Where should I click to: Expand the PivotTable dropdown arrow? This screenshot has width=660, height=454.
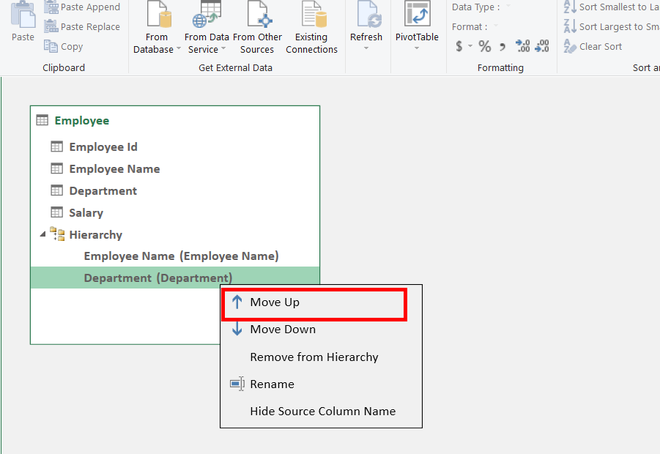(417, 48)
